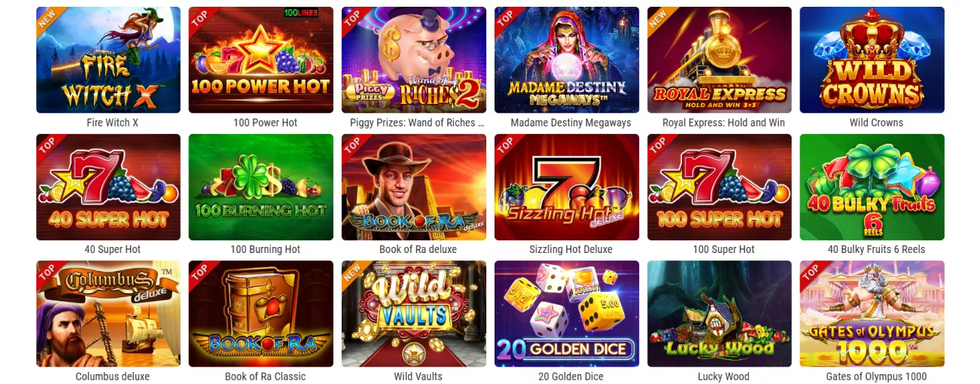Launch the 40 Super Hot slot image

pos(108,187)
